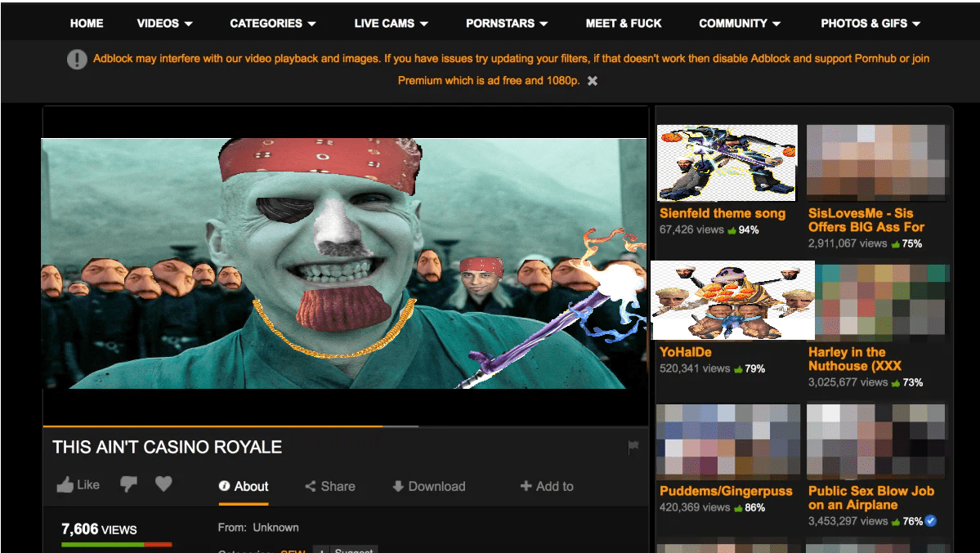Expand the PHOTOS & GIFS dropdown

pyautogui.click(x=870, y=23)
